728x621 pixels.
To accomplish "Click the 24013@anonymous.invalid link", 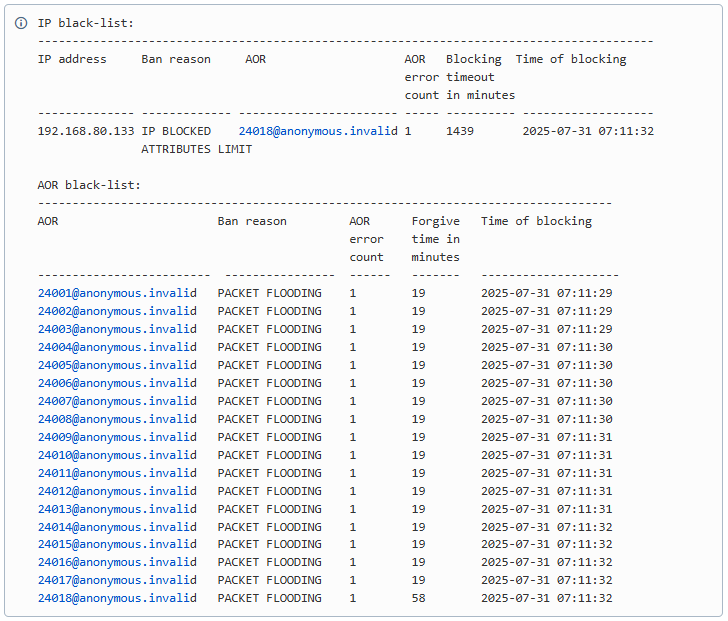I will (117, 509).
